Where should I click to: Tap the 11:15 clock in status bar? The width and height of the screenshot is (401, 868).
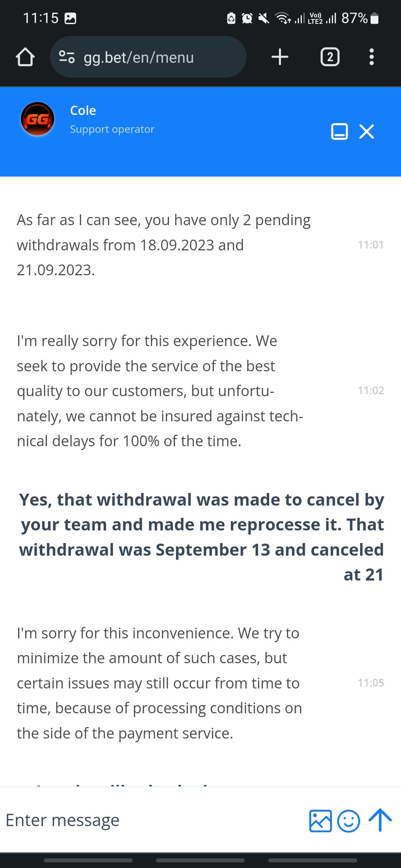tap(41, 18)
